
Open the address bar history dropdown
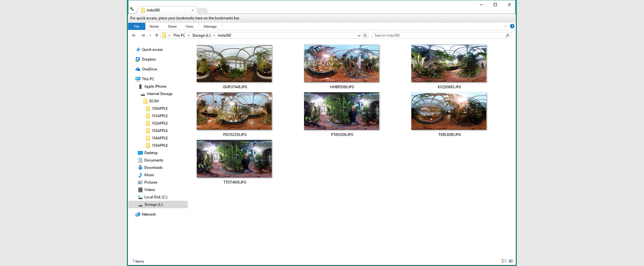point(359,35)
